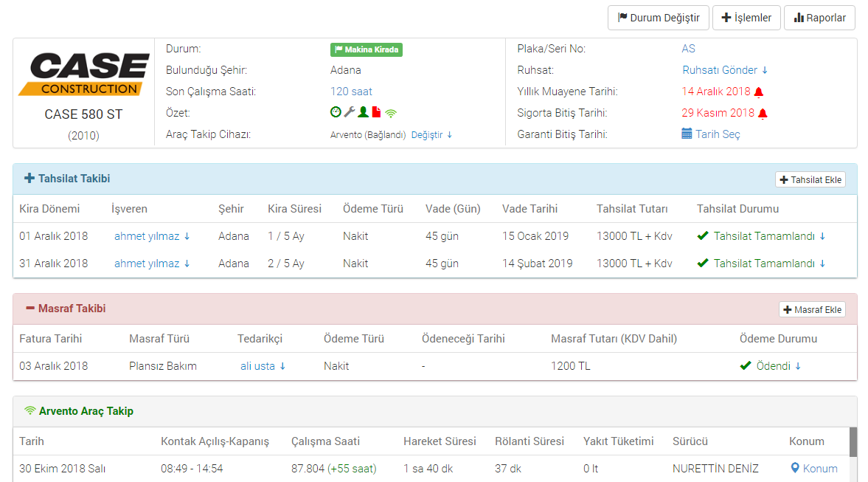Screen dimensions: 868x482
Task: Click the CASE Construction logo
Action: point(84,75)
